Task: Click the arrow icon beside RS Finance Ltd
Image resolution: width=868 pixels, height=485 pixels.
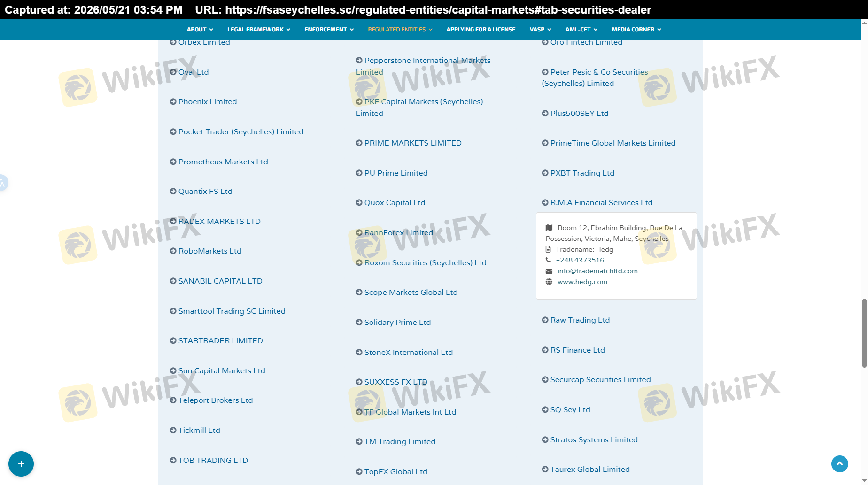Action: (545, 350)
